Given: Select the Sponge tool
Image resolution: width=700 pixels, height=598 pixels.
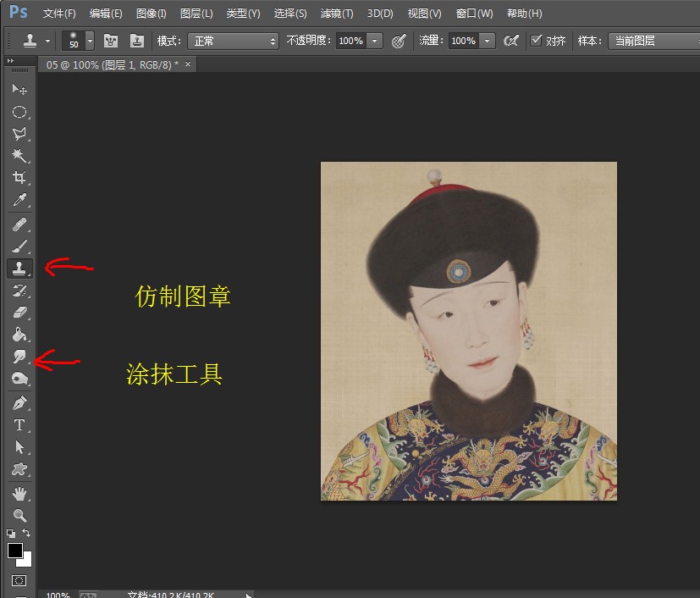Looking at the screenshot, I should 19,379.
